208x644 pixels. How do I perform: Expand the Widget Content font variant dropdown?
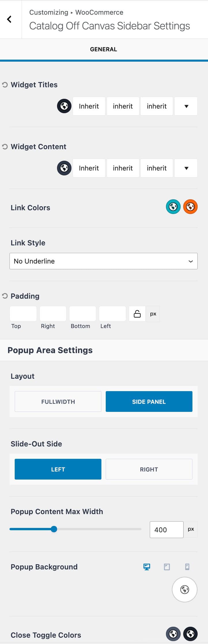(x=186, y=168)
